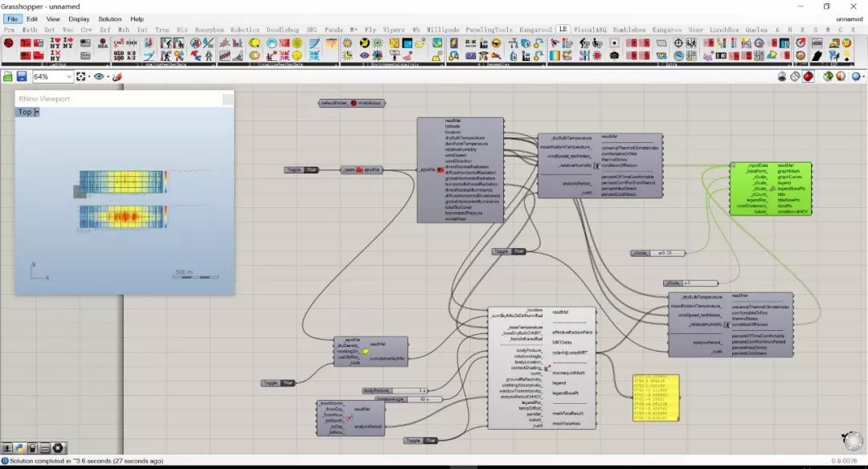This screenshot has width=868, height=469.
Task: Open the Solution menu
Action: (109, 18)
